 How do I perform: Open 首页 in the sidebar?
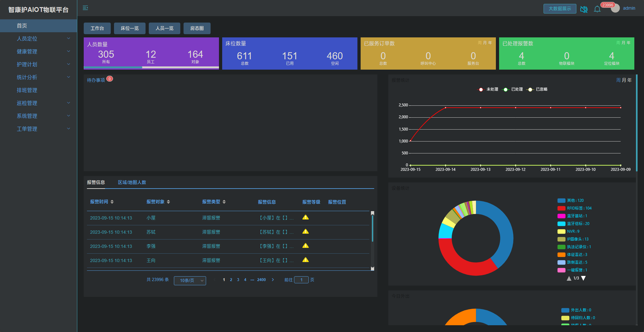click(39, 26)
